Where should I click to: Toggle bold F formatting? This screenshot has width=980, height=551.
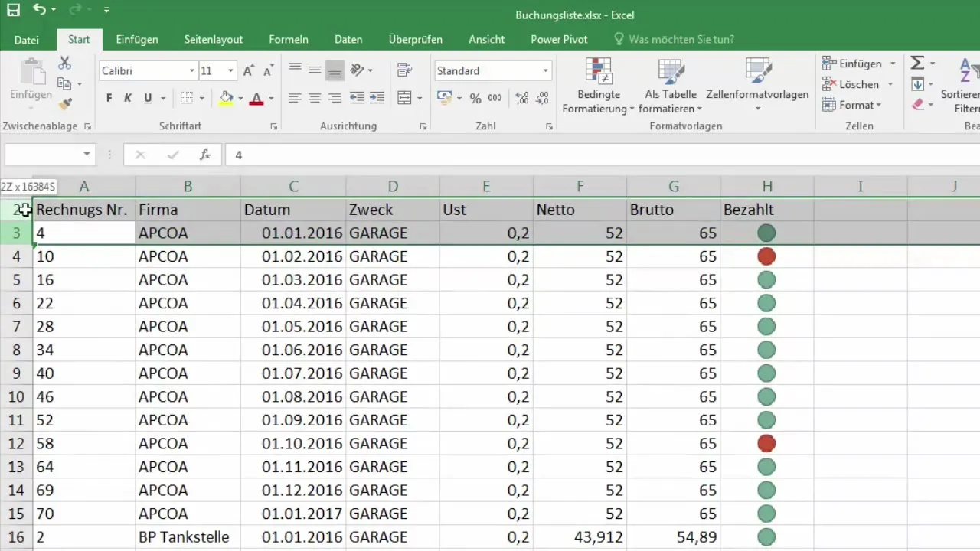click(x=109, y=98)
